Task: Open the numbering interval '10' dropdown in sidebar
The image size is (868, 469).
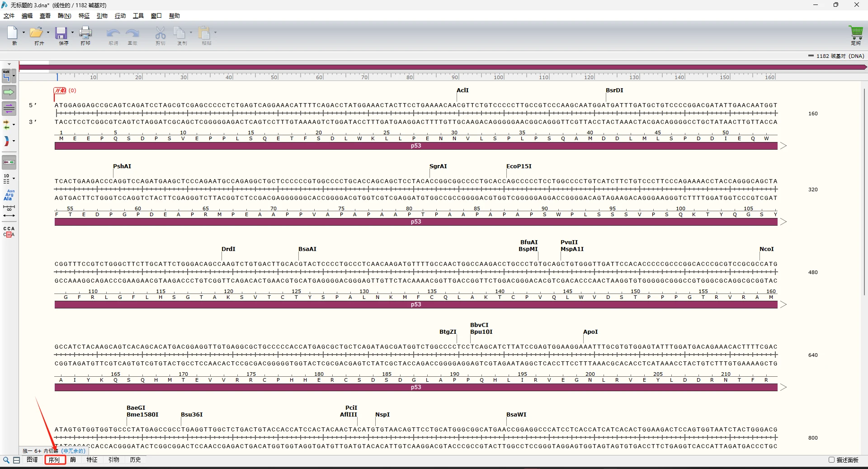Action: click(x=14, y=179)
